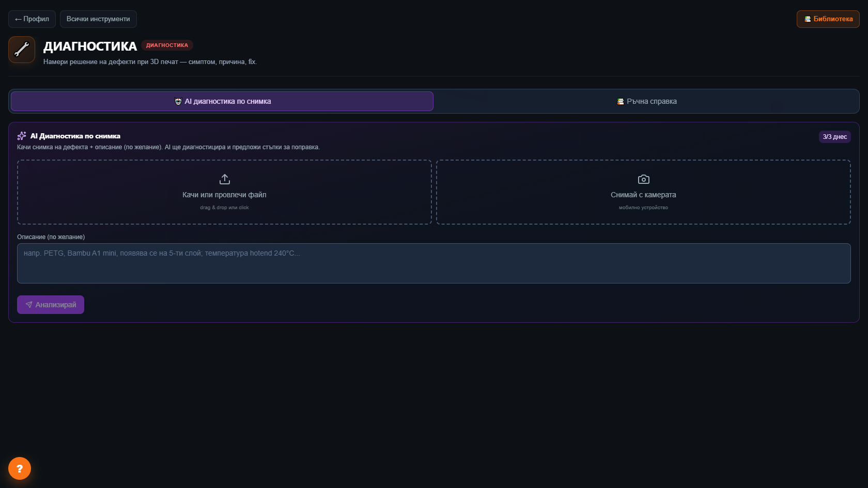Go back to Профил
868x488 pixels.
coord(32,19)
